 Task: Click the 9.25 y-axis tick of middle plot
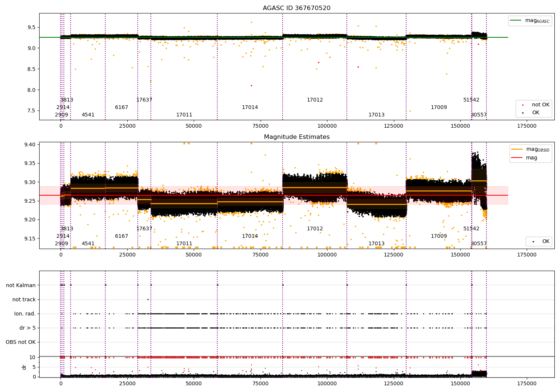30,201
